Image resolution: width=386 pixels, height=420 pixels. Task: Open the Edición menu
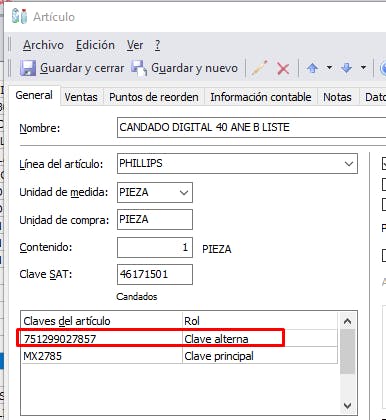95,45
